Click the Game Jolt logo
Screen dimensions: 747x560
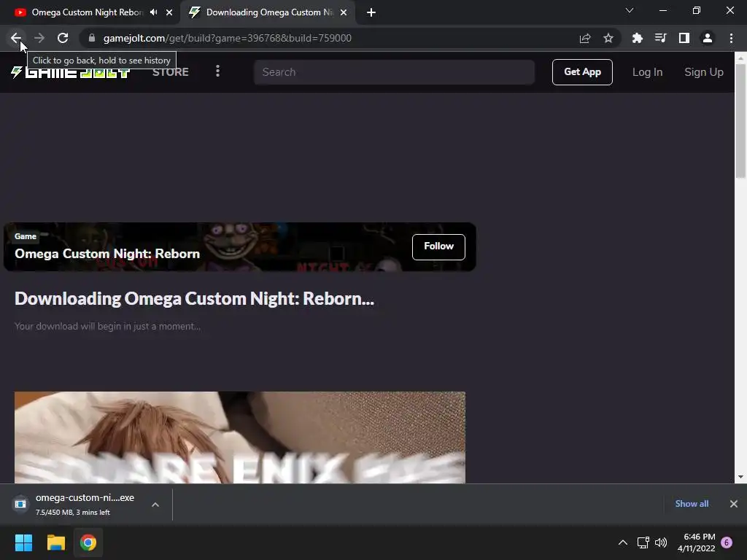point(71,72)
